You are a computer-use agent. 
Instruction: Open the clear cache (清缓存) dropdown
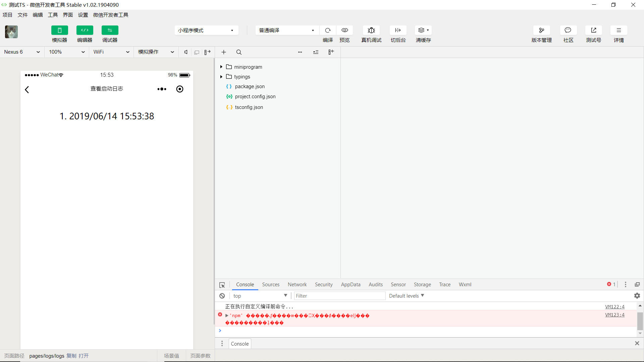(423, 30)
